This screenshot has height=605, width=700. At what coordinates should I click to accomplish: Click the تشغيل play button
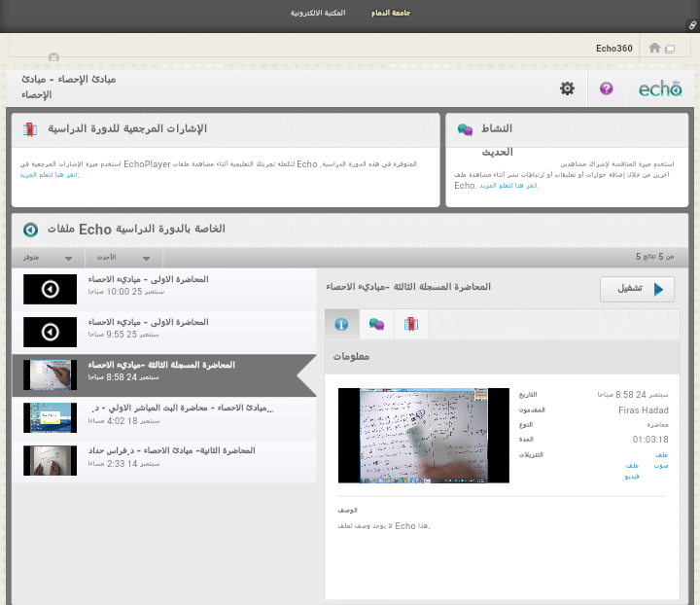(637, 289)
